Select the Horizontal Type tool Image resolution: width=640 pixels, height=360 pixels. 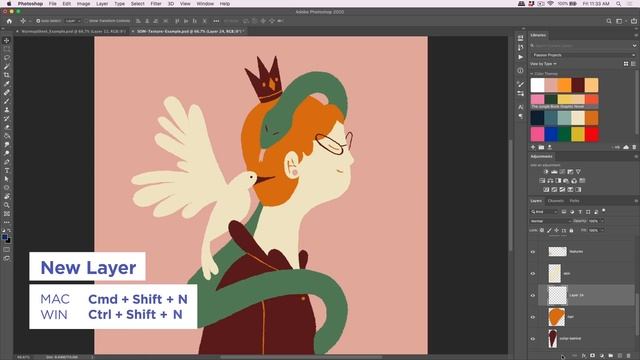click(7, 170)
